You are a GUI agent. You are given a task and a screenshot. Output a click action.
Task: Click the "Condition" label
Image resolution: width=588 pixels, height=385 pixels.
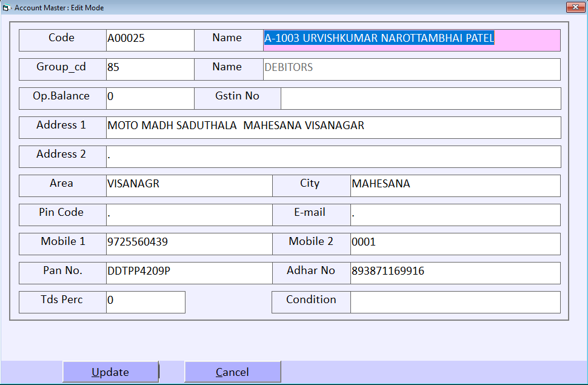coord(311,300)
